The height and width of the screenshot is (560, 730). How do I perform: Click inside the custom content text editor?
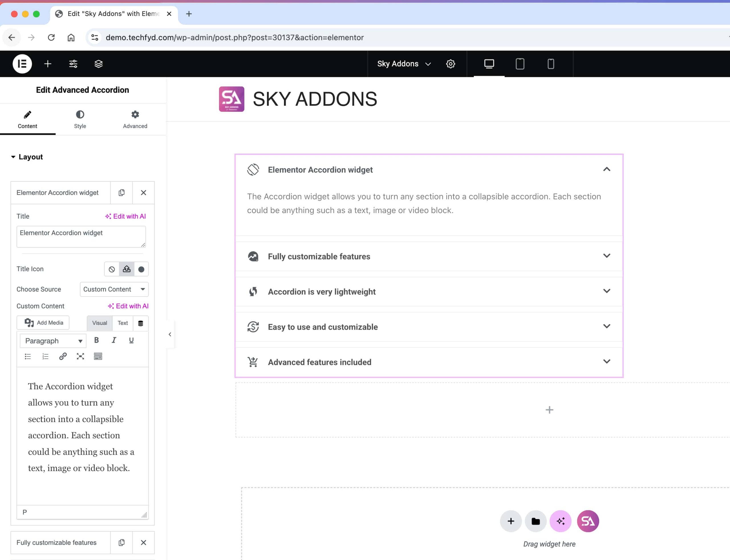[82, 436]
